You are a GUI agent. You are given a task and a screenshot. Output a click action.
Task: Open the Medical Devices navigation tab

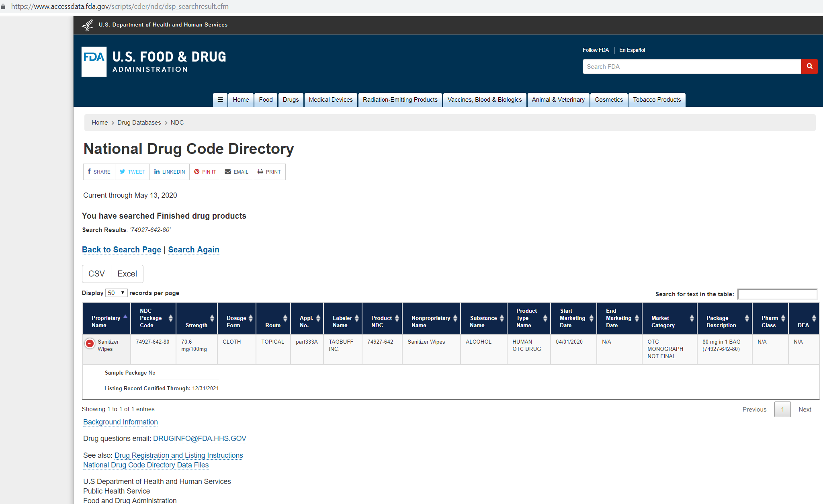[330, 100]
